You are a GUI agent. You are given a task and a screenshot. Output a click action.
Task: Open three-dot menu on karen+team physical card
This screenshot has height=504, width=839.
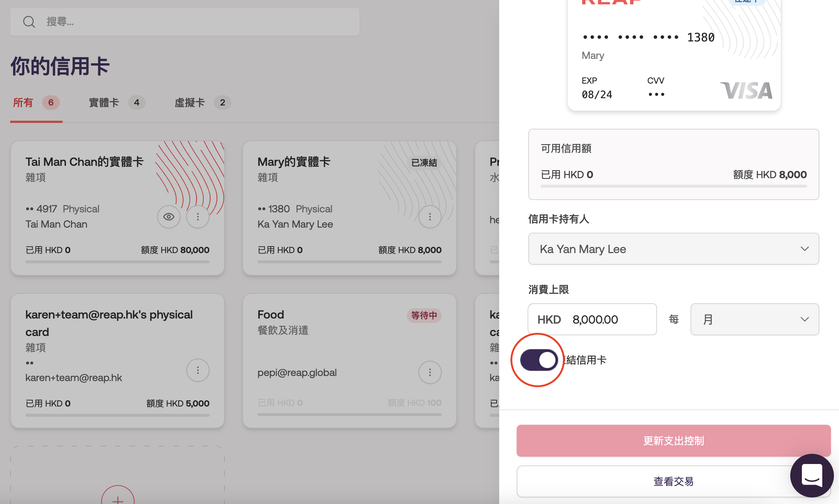click(x=198, y=370)
